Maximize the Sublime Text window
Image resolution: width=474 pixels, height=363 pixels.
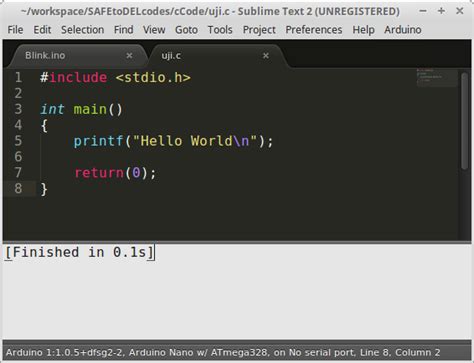click(441, 11)
